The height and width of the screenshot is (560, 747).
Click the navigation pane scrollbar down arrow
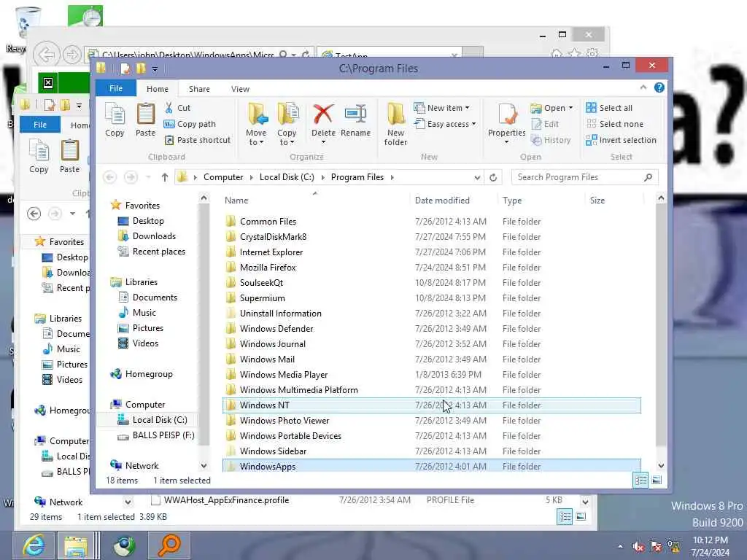(x=204, y=466)
